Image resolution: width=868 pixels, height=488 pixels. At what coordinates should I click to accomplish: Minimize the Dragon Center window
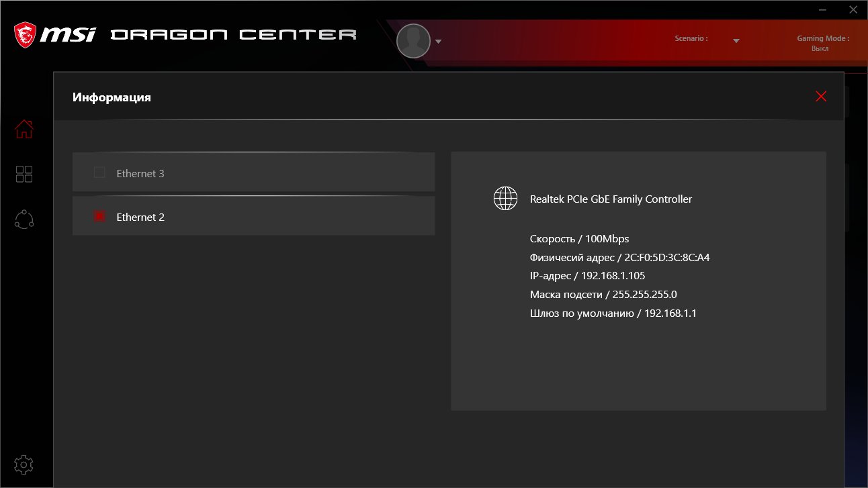point(824,10)
